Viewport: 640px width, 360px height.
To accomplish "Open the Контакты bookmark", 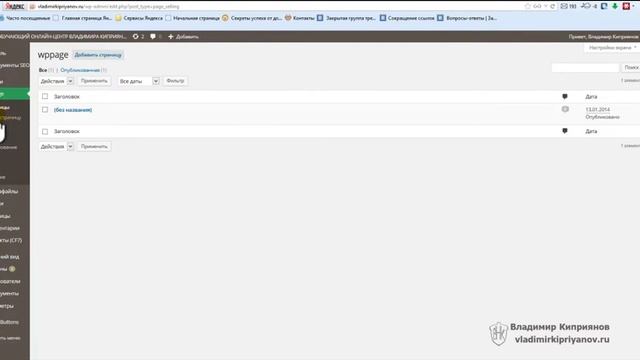I will [x=300, y=18].
